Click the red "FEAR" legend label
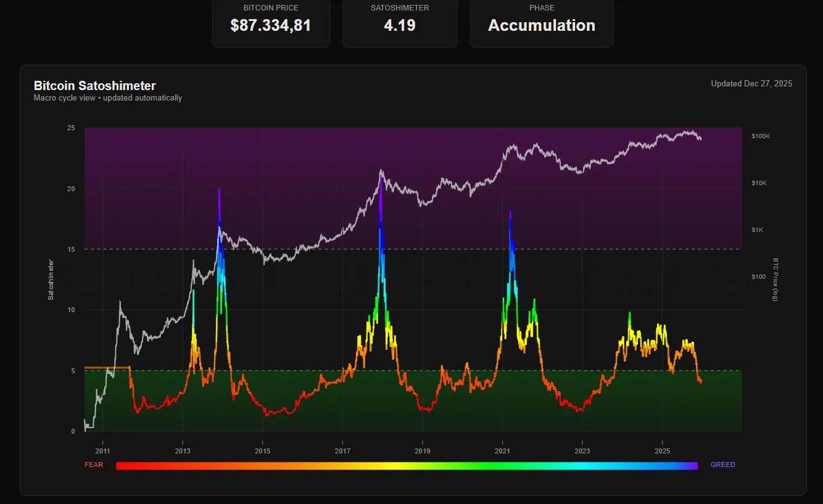Screen dimensions: 823x504 pyautogui.click(x=94, y=465)
